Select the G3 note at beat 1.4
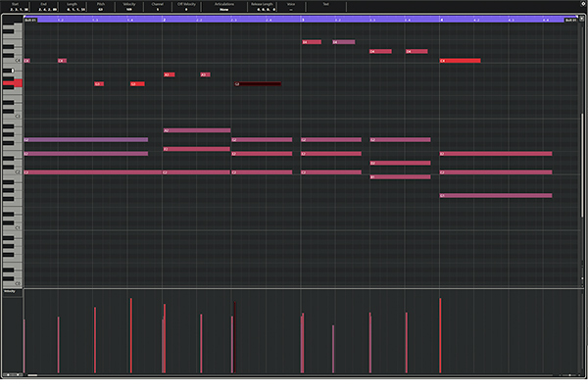Viewport: 588px width, 392px height. point(137,84)
